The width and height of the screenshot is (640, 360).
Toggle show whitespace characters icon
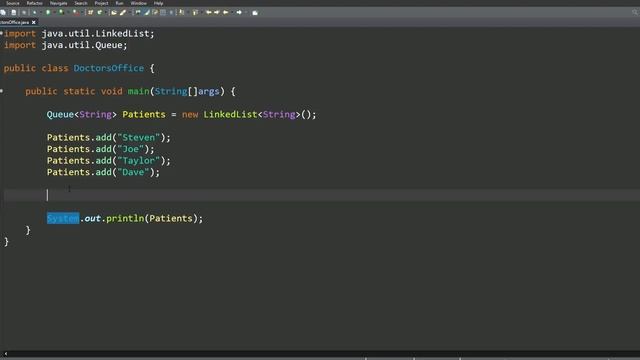(171, 13)
